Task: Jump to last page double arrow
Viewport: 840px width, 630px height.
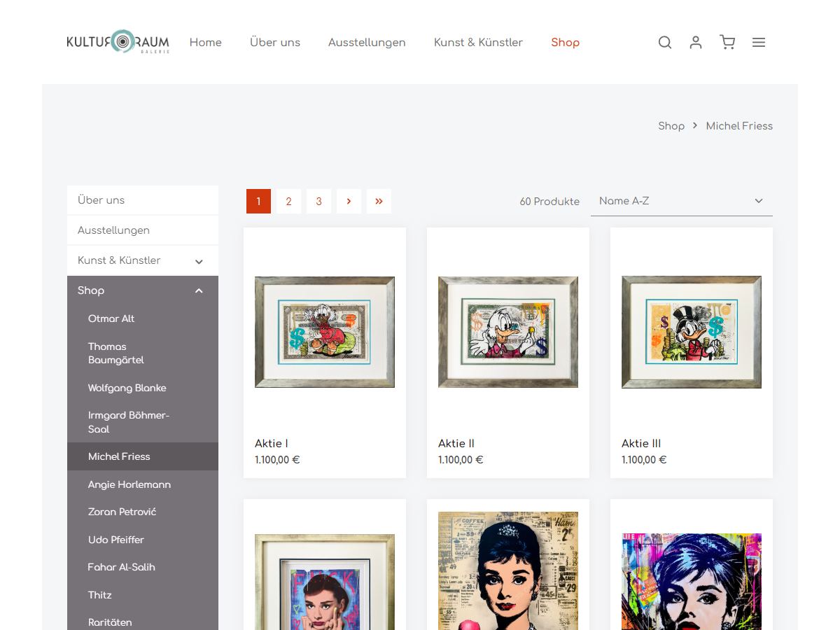Action: 379,202
